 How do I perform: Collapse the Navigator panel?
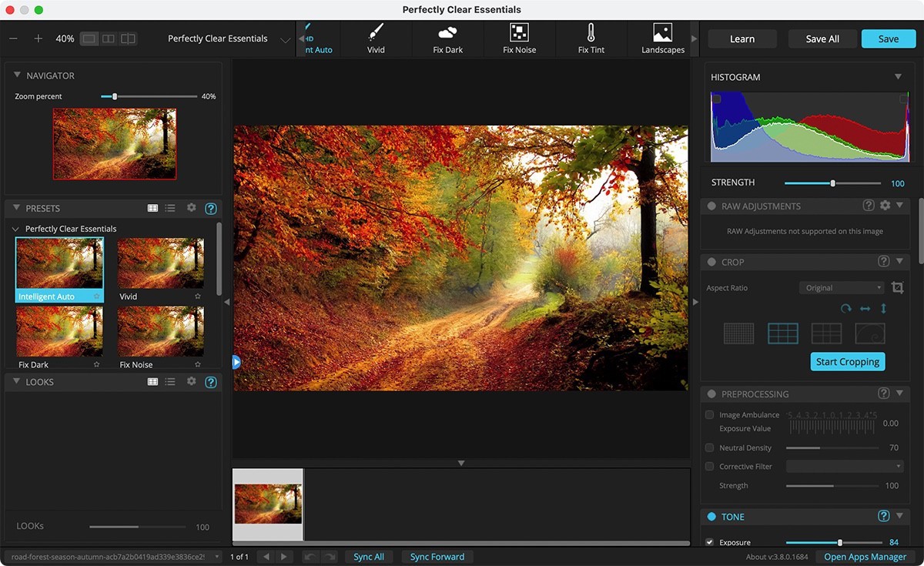click(x=17, y=75)
